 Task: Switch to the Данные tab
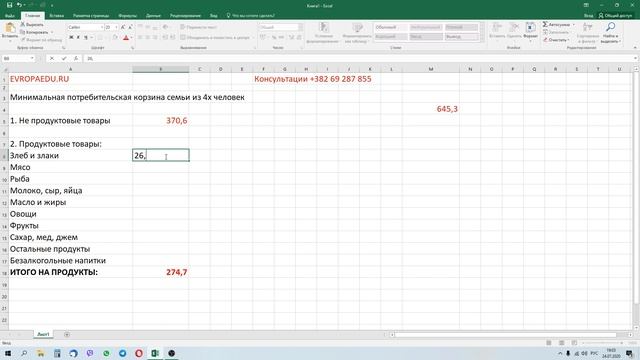coord(153,16)
